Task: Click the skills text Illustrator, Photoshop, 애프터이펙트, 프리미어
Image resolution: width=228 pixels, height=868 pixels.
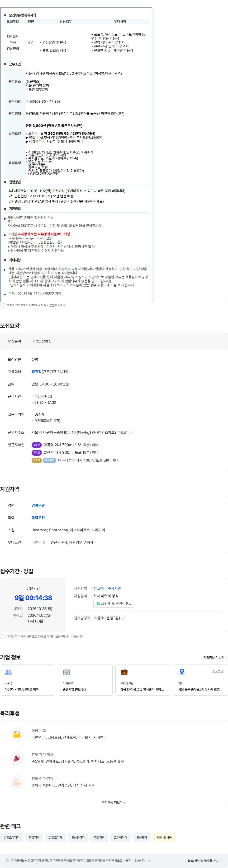Action: pyautogui.click(x=68, y=530)
